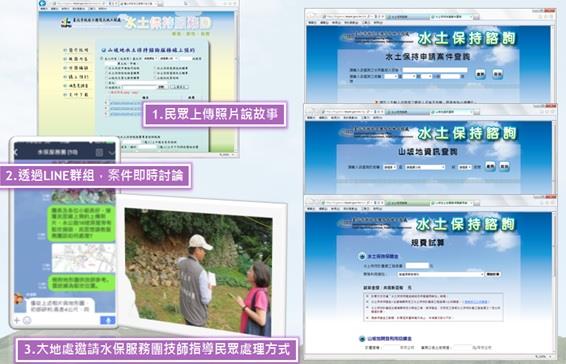Screen dimensions: 566x364
Task: Click the heading text 水土保持申請案件查詢
Action: tap(427, 57)
